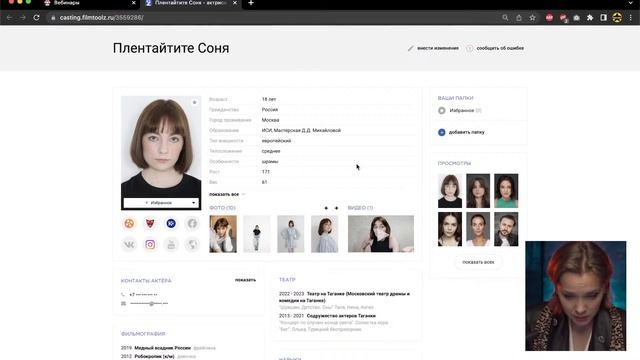Image resolution: width=640 pixels, height=360 pixels.
Task: Open the 'Избранное' dropdown under the portrait
Action: [x=161, y=203]
